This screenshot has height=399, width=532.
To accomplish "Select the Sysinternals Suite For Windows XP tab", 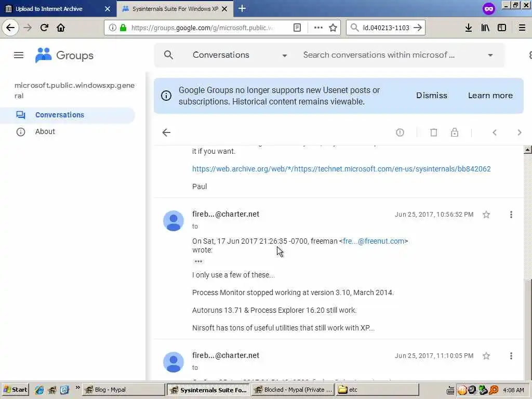I will (x=175, y=8).
